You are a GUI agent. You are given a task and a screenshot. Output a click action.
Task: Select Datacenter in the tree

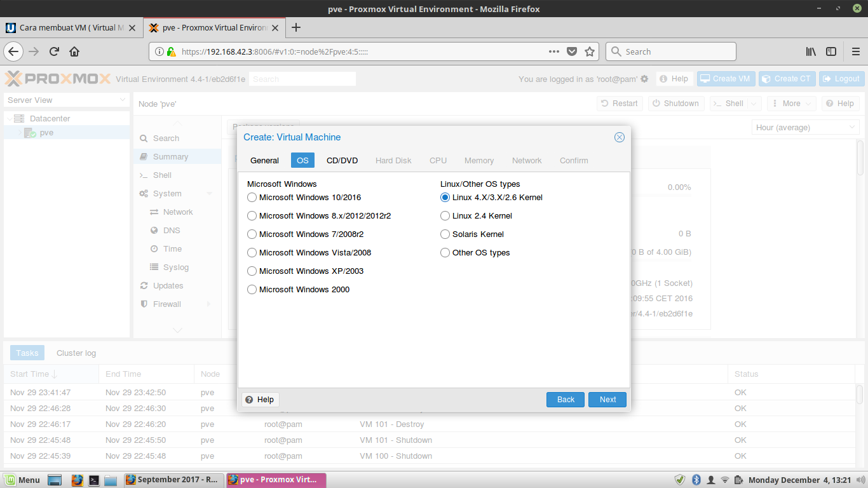50,119
